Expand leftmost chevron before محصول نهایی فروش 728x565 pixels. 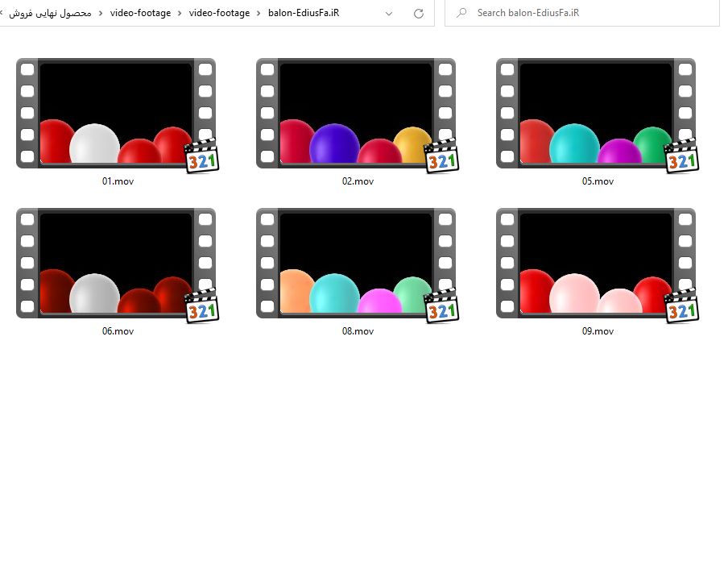click(2, 14)
